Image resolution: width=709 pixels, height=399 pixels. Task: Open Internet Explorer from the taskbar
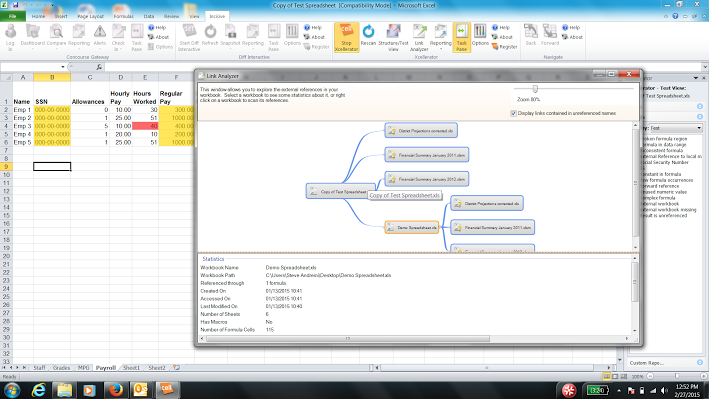(x=39, y=390)
